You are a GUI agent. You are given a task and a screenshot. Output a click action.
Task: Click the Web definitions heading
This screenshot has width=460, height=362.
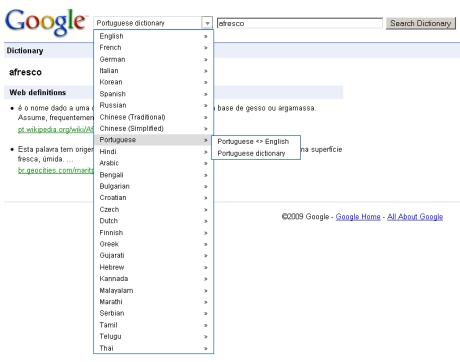(x=38, y=92)
